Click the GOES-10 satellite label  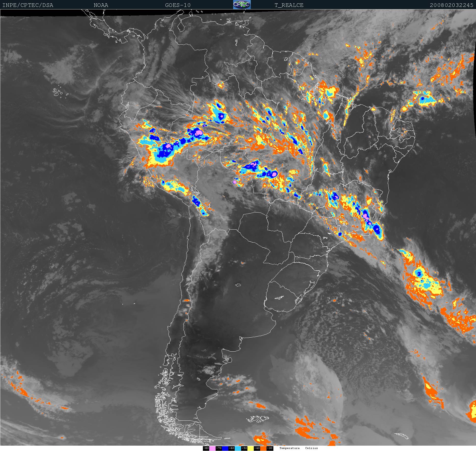click(x=178, y=5)
